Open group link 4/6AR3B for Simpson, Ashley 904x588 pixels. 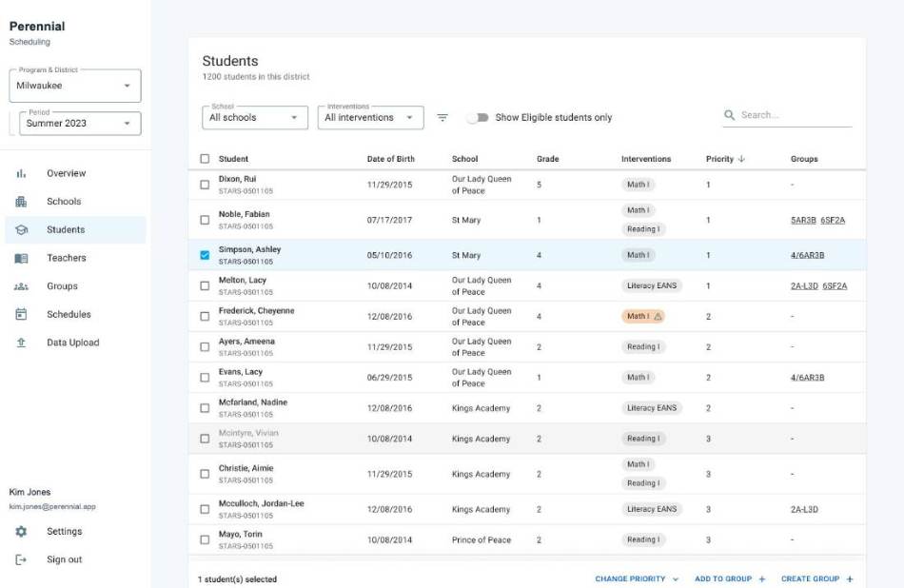click(807, 255)
